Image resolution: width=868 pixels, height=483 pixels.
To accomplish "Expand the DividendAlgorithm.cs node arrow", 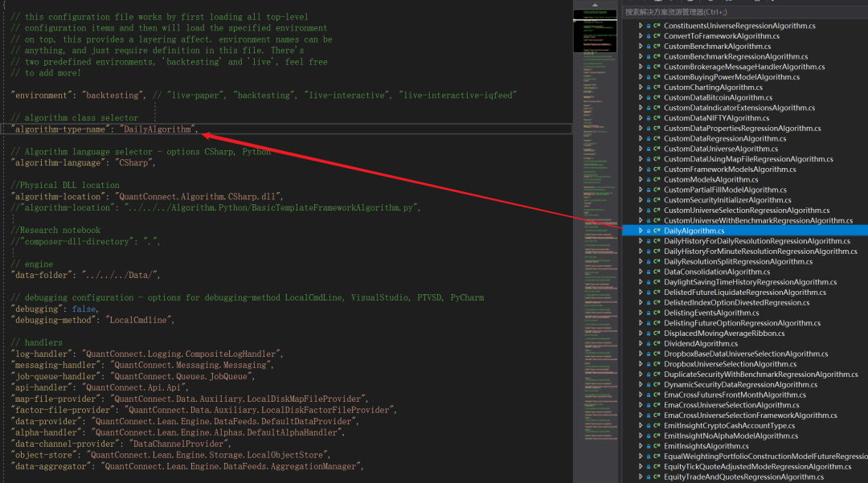I will tap(641, 344).
